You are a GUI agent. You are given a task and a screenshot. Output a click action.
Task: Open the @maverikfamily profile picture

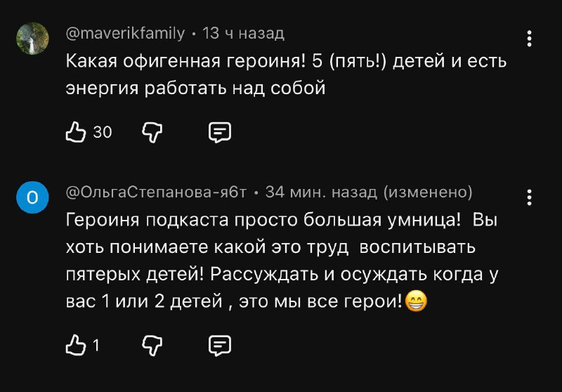coord(32,39)
